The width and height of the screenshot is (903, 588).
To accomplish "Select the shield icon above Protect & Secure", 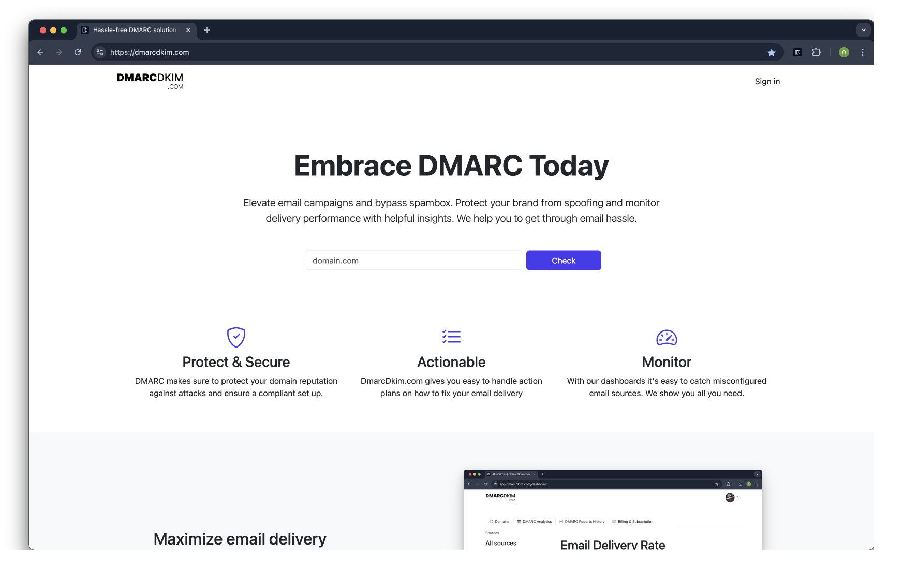I will [x=236, y=337].
